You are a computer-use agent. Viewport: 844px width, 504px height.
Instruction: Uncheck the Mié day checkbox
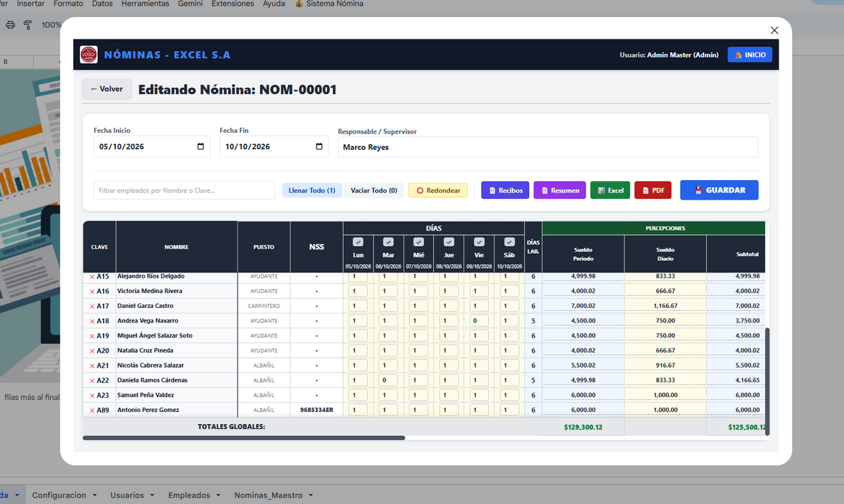pos(418,242)
